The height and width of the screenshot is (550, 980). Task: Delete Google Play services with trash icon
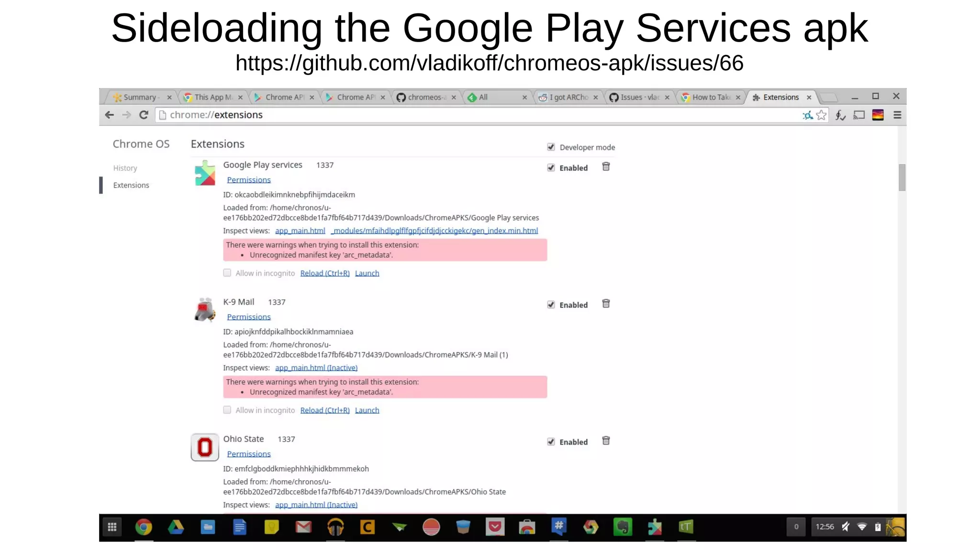[606, 166]
